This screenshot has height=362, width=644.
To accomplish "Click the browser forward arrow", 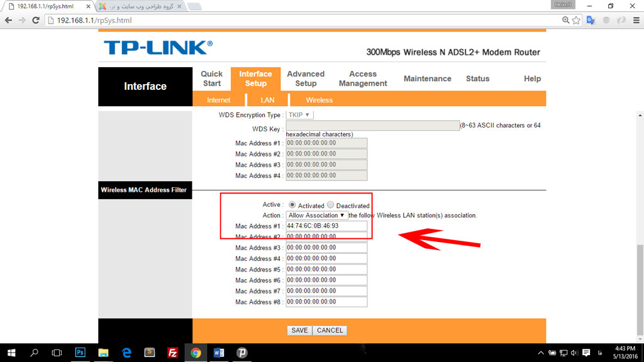I will [x=22, y=20].
